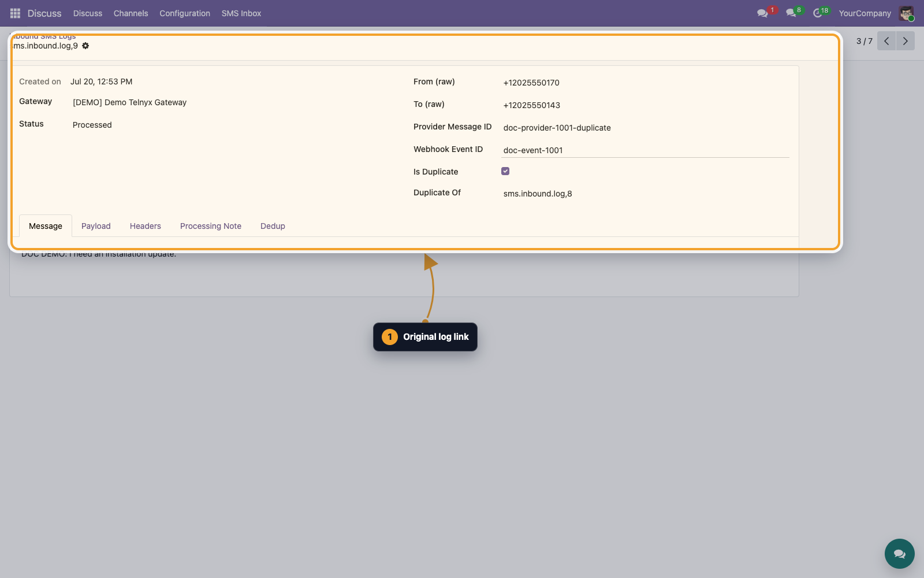Open the Discuss menu item
The height and width of the screenshot is (578, 924).
(x=88, y=13)
